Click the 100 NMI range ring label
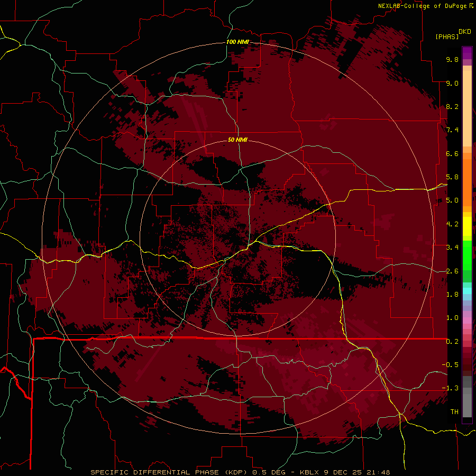Viewport: 476px width, 476px height. point(237,42)
